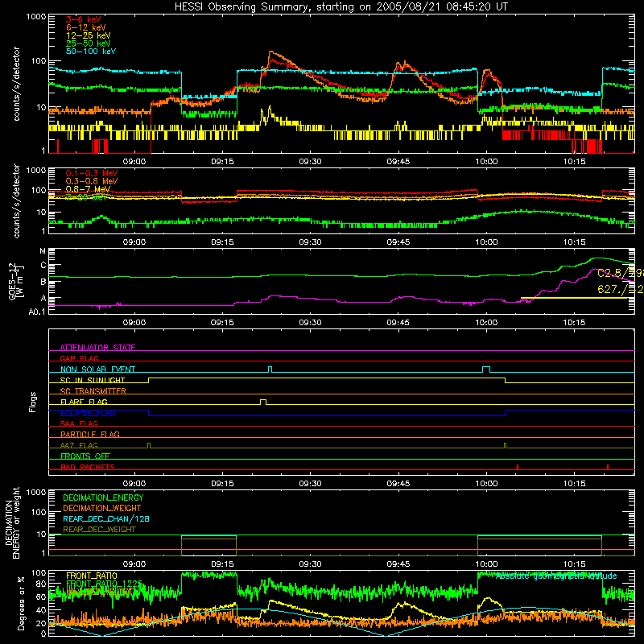Click the 'Absolute geomagnetic latitude' label
Viewport: 644px width, 644px height.
coord(556,576)
